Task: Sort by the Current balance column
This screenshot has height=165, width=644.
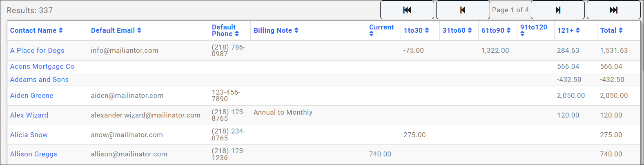Action: [381, 27]
